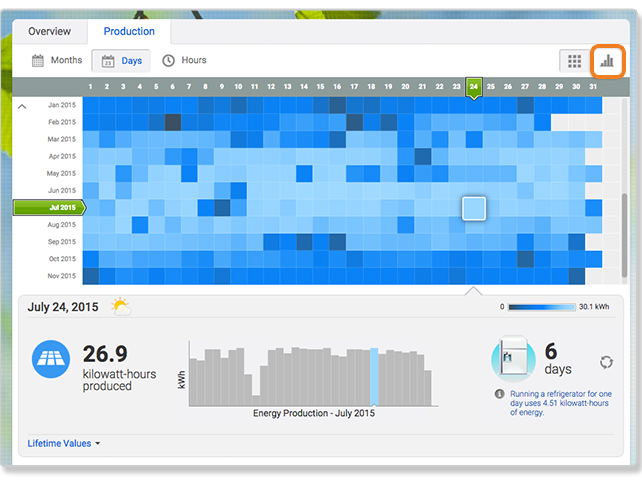Viewport: 642px width, 480px height.
Task: Select the Production tab
Action: pos(129,32)
